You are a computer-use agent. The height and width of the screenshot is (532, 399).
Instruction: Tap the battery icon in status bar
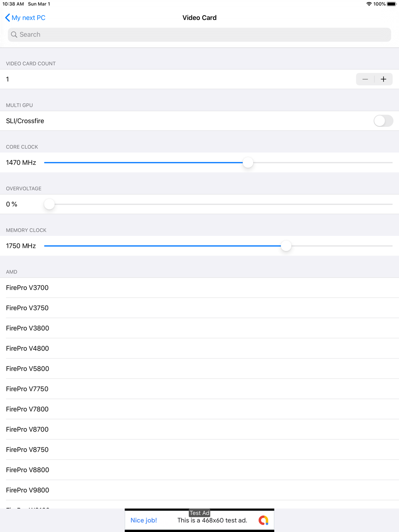coord(392,4)
